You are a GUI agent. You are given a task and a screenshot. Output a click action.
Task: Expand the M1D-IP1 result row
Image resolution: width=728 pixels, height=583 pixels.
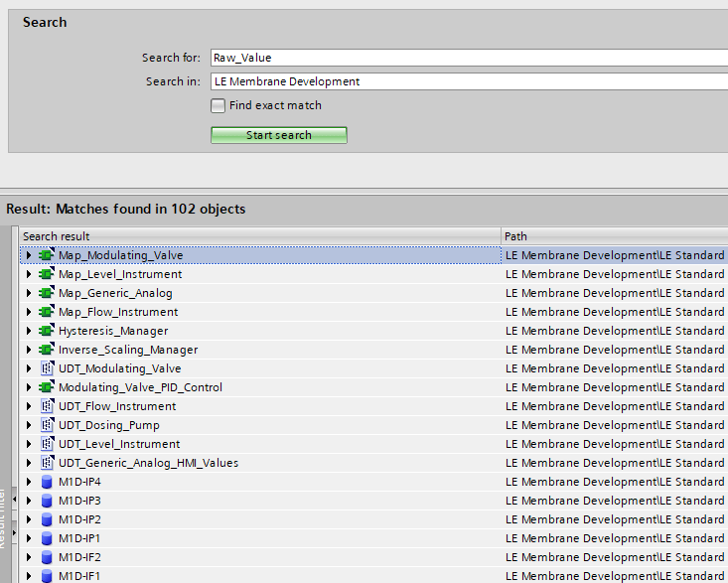[29, 538]
